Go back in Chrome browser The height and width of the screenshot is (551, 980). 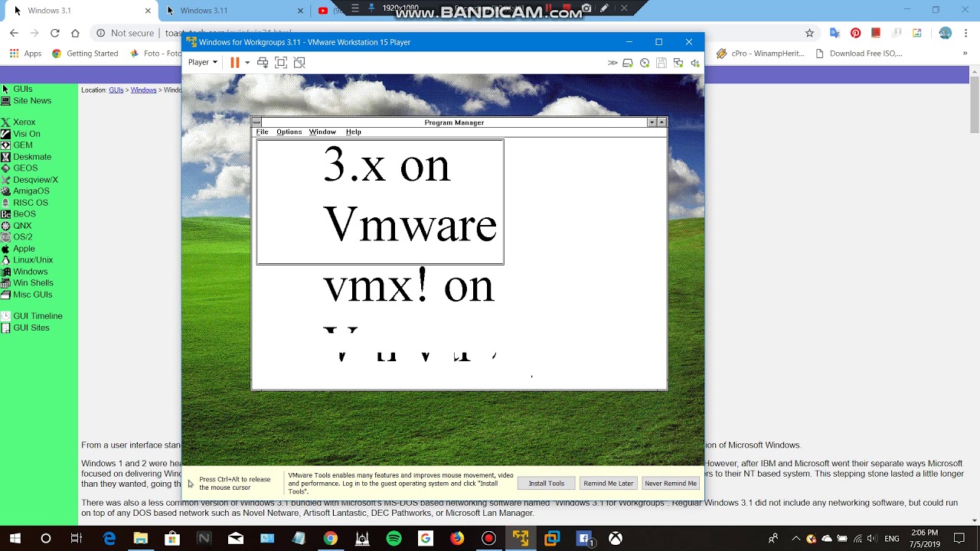pyautogui.click(x=14, y=33)
